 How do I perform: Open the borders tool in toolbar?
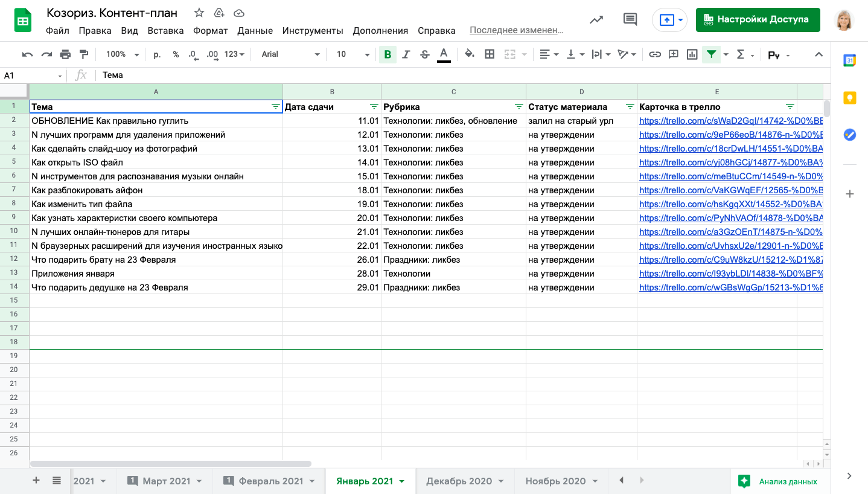490,54
